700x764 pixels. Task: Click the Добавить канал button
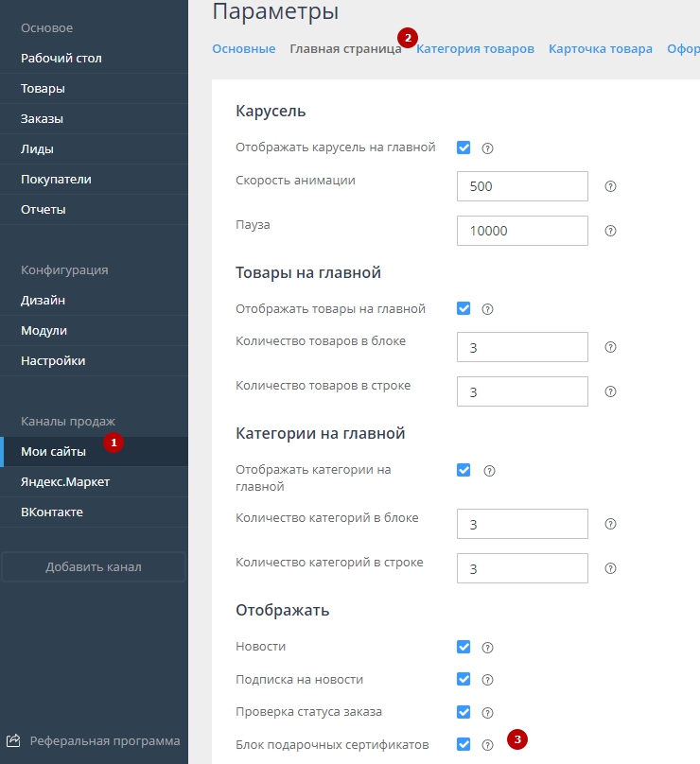pos(94,566)
